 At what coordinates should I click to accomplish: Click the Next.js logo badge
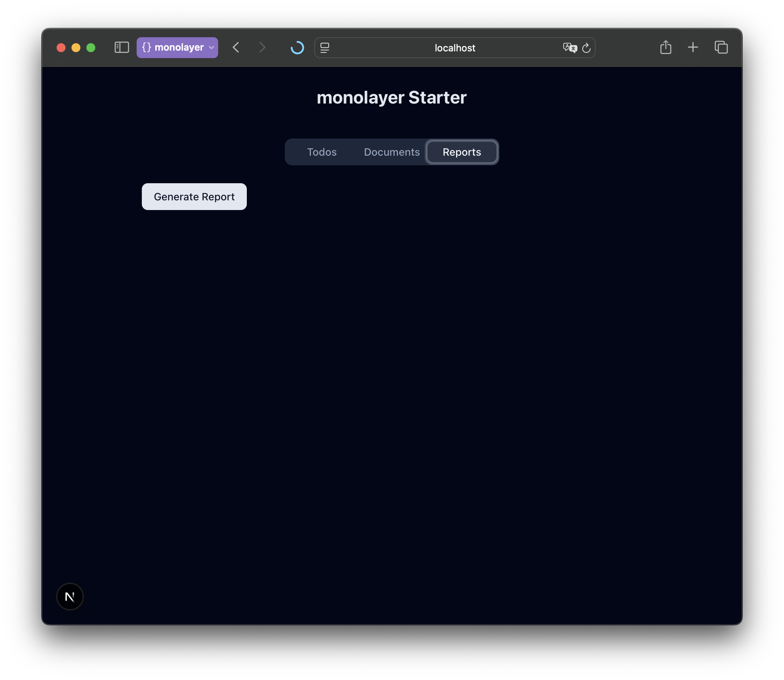pyautogui.click(x=70, y=597)
